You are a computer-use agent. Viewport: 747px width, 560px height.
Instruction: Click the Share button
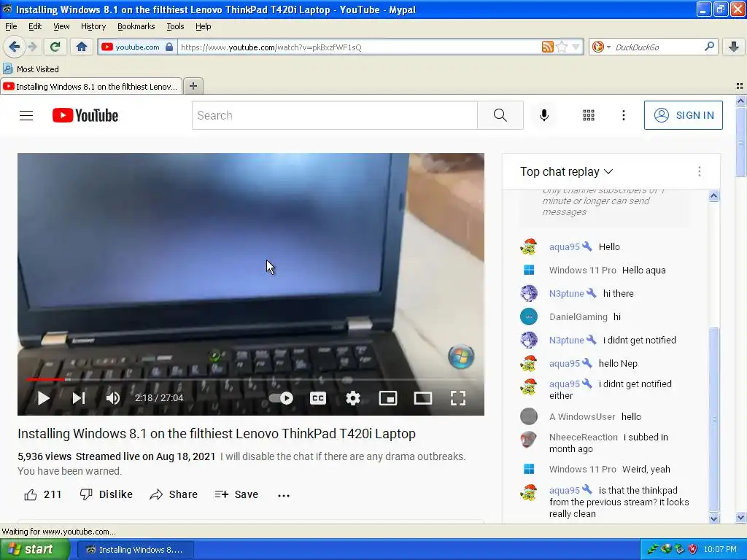174,495
